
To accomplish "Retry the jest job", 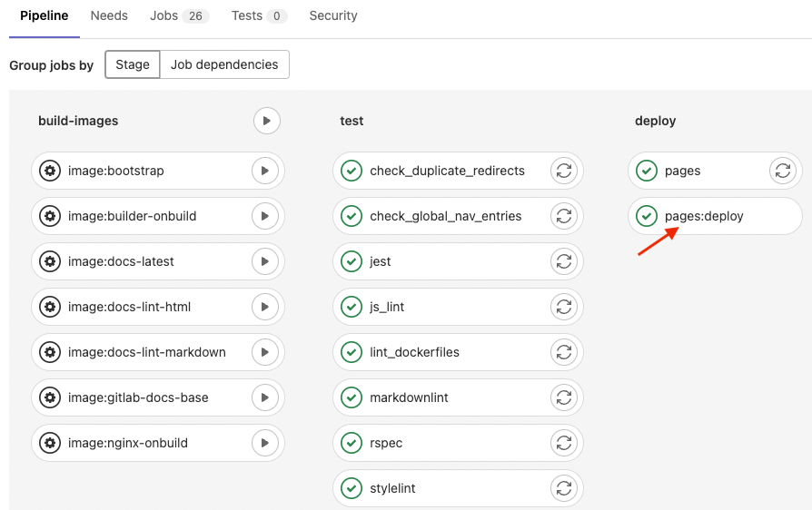I will [563, 261].
